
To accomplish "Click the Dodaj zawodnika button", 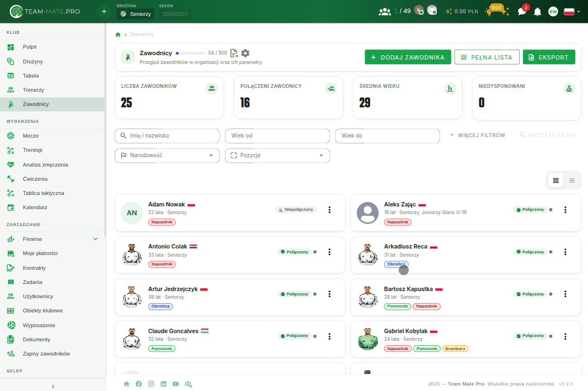I will (x=408, y=57).
